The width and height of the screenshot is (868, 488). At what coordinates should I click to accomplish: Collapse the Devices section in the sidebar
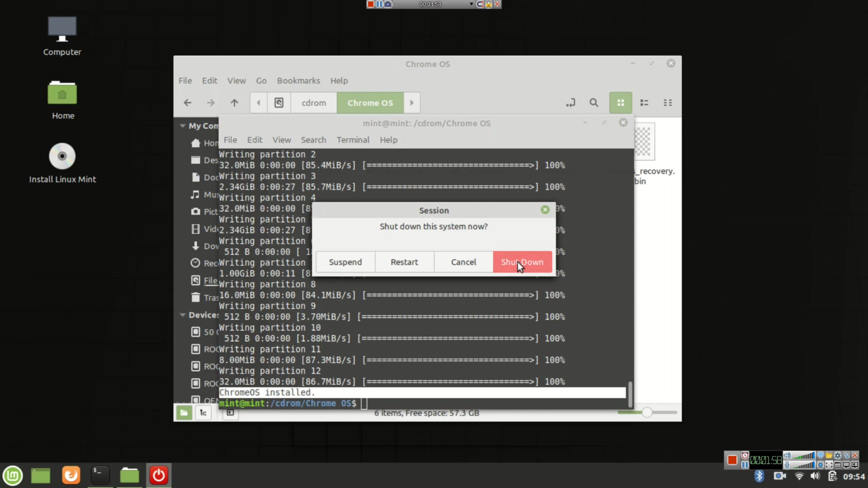click(182, 315)
